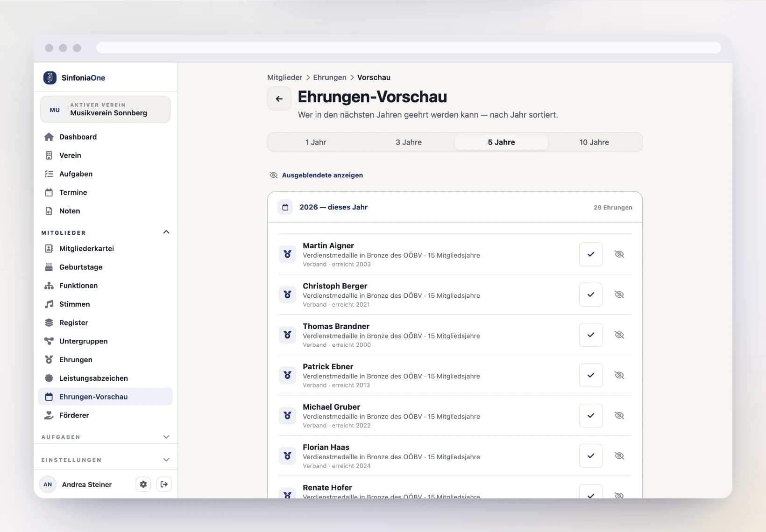Hide Michael Gruber's honor entry
The height and width of the screenshot is (532, 766).
[619, 415]
